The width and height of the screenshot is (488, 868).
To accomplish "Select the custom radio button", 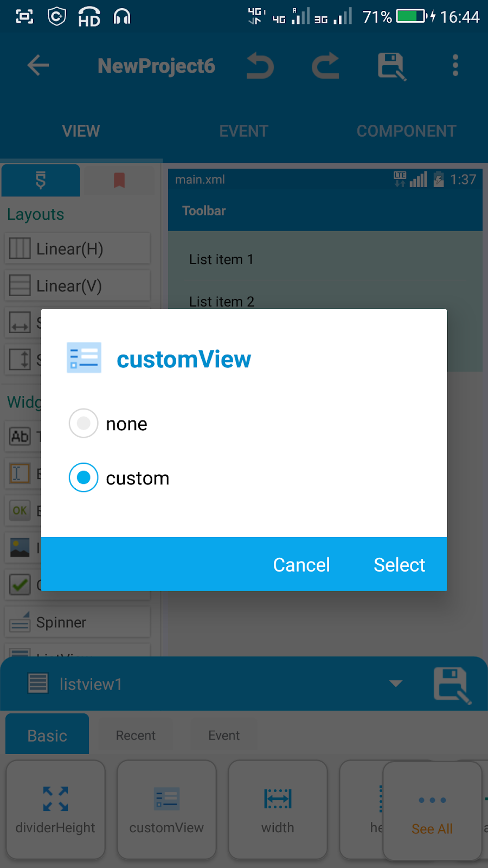I will pyautogui.click(x=83, y=478).
